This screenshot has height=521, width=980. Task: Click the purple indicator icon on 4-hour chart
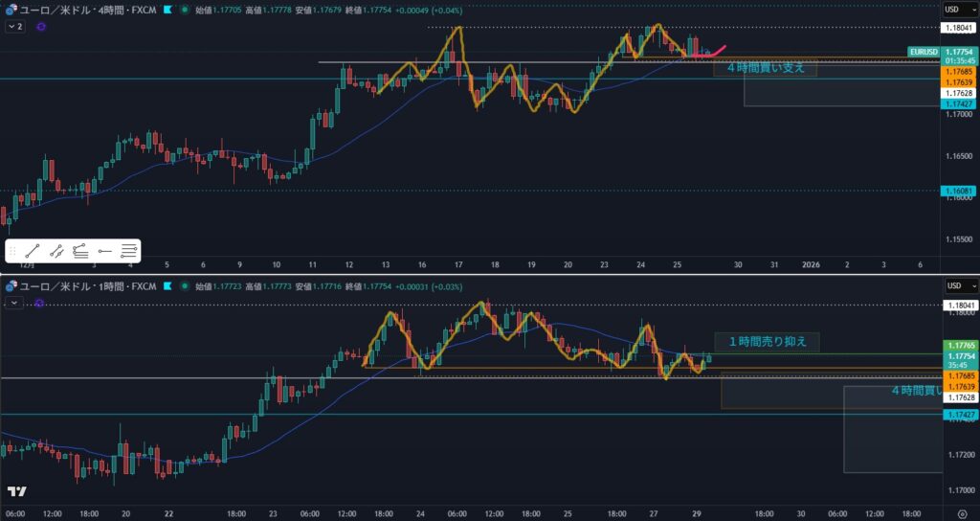pyautogui.click(x=41, y=27)
